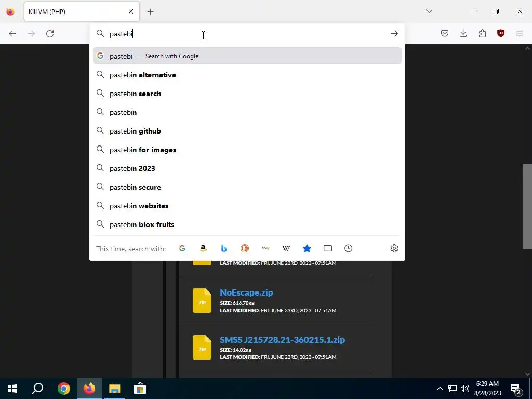The image size is (532, 399).
Task: Open the volume speaker tray icon
Action: [x=465, y=389]
